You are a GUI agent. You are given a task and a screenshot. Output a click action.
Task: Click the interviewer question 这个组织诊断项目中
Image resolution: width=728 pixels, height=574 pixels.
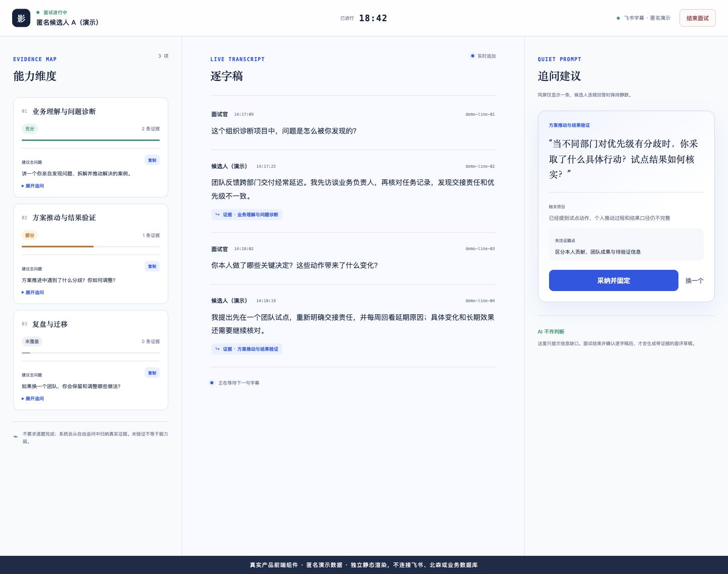(284, 131)
